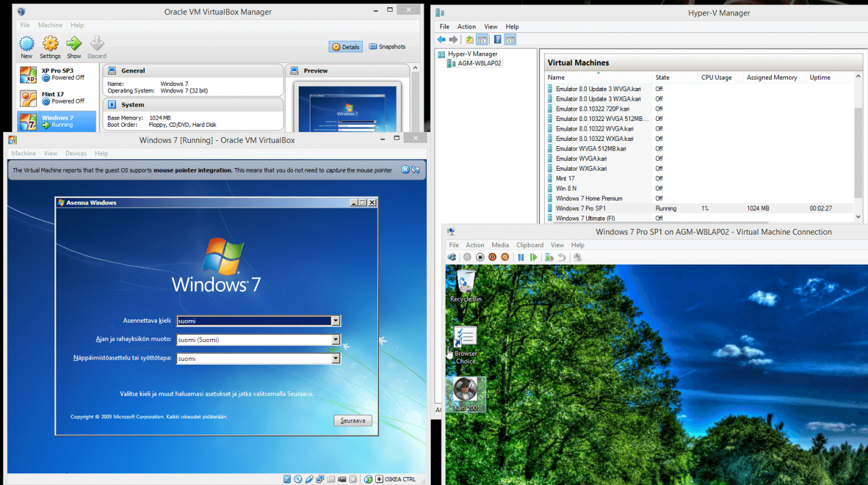Click don't-show-again icon on mouse integration notice
This screenshot has height=485, width=868.
coord(415,170)
